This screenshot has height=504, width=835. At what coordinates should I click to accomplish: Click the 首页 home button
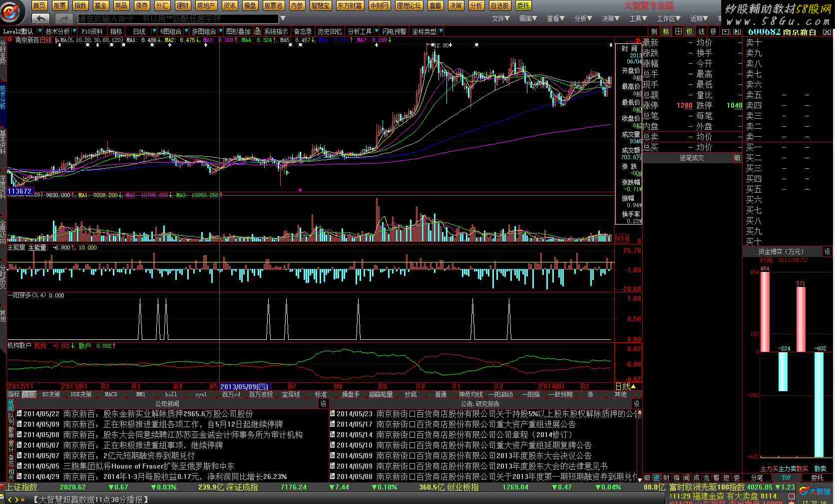point(39,5)
